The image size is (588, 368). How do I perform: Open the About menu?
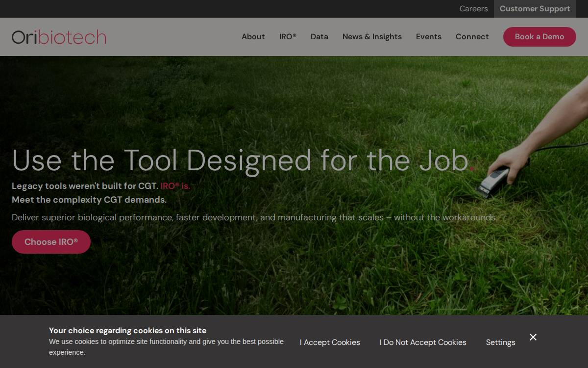pos(253,37)
